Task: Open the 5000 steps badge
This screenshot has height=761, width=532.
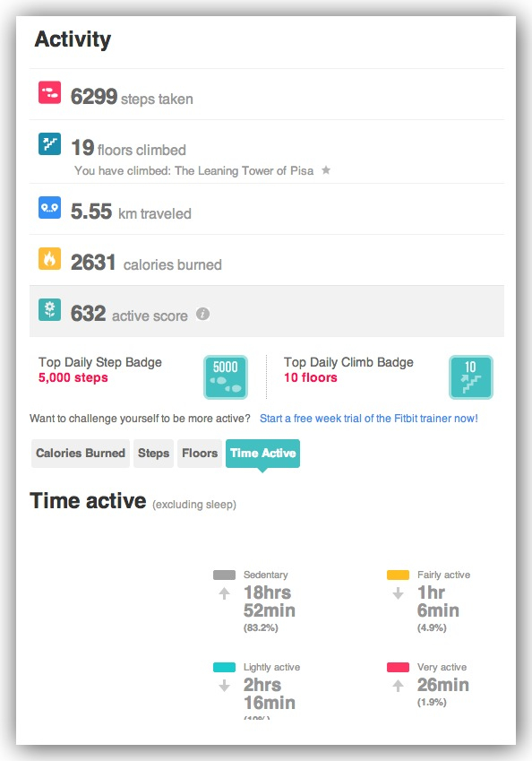Action: pyautogui.click(x=226, y=377)
